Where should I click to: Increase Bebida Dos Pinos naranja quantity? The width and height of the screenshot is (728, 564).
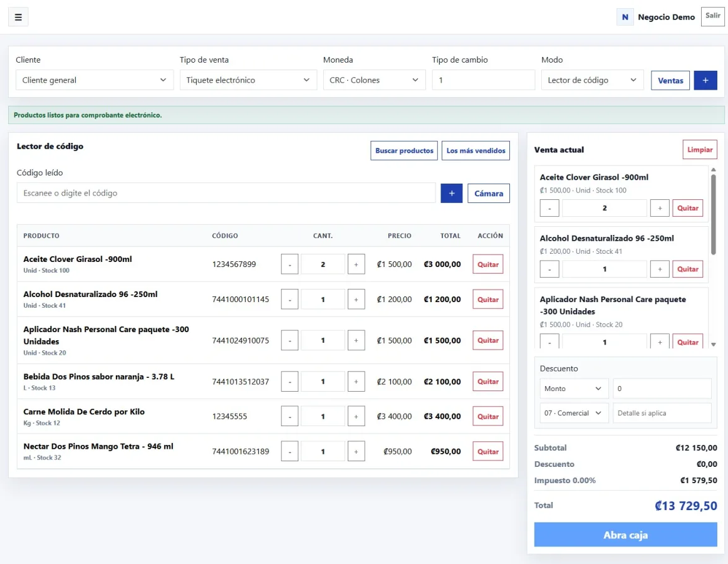(356, 382)
